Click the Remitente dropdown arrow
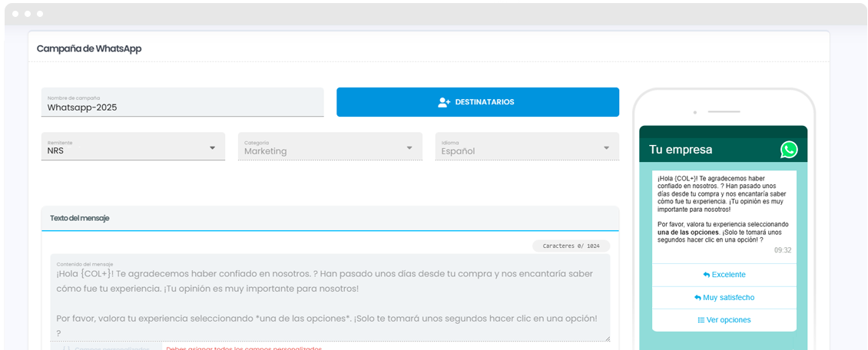This screenshot has height=350, width=868. 213,148
